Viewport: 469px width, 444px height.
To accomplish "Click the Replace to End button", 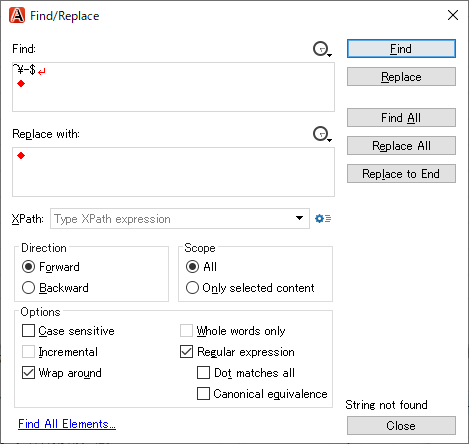I will point(401,174).
